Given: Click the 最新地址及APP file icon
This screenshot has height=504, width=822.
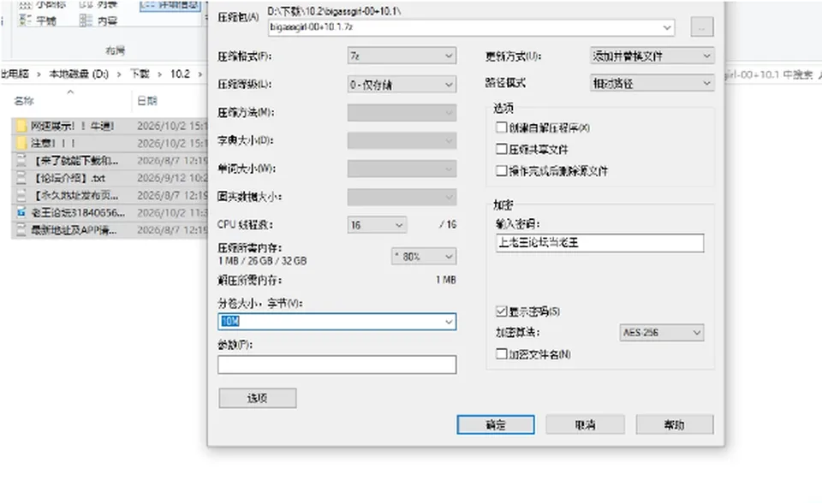Looking at the screenshot, I should pyautogui.click(x=21, y=229).
